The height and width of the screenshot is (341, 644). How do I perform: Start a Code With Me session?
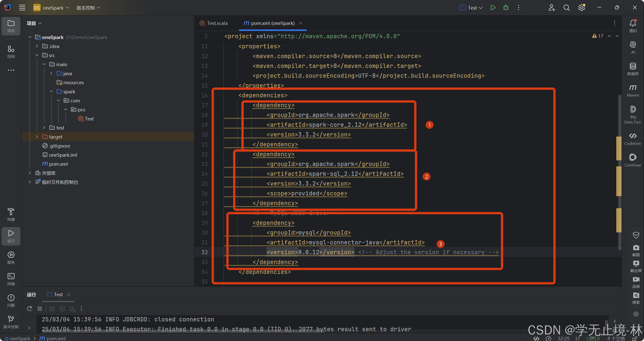(x=552, y=8)
